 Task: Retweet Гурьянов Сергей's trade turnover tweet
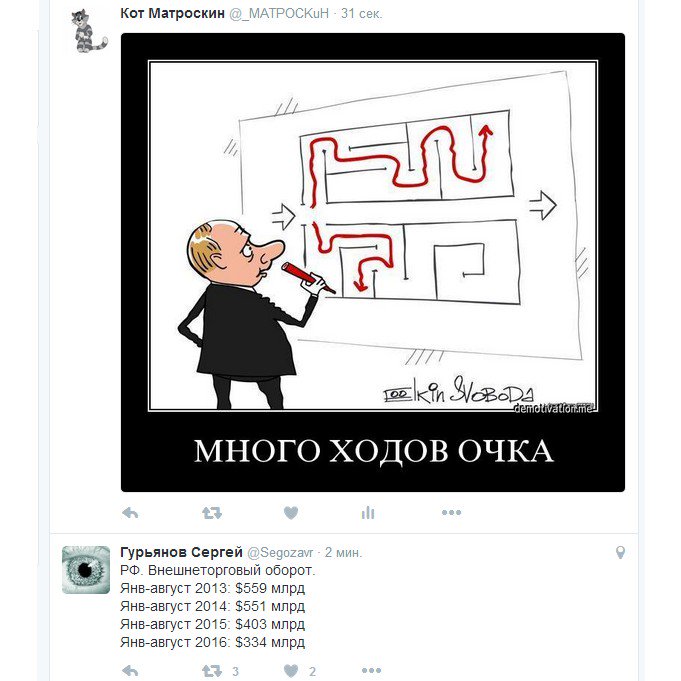(212, 671)
